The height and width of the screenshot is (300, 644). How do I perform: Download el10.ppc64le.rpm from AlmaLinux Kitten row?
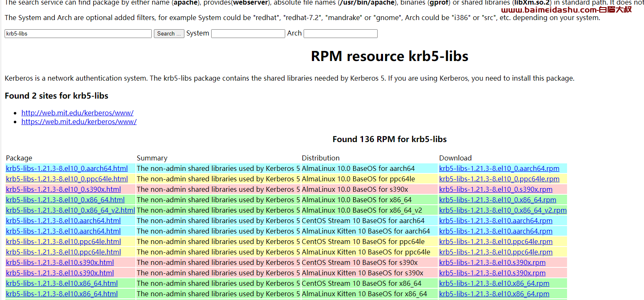[496, 252]
